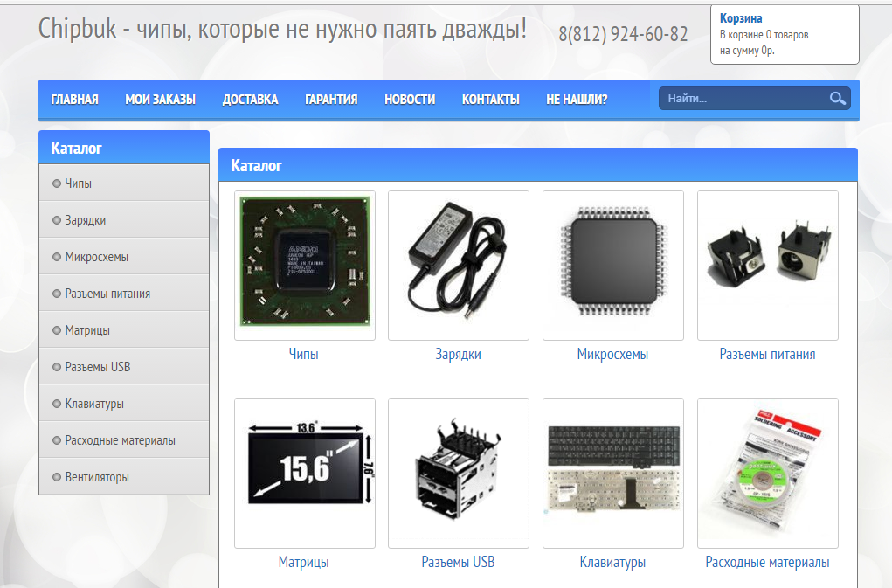
Task: Open the КОНТАКТЫ page
Action: [490, 99]
